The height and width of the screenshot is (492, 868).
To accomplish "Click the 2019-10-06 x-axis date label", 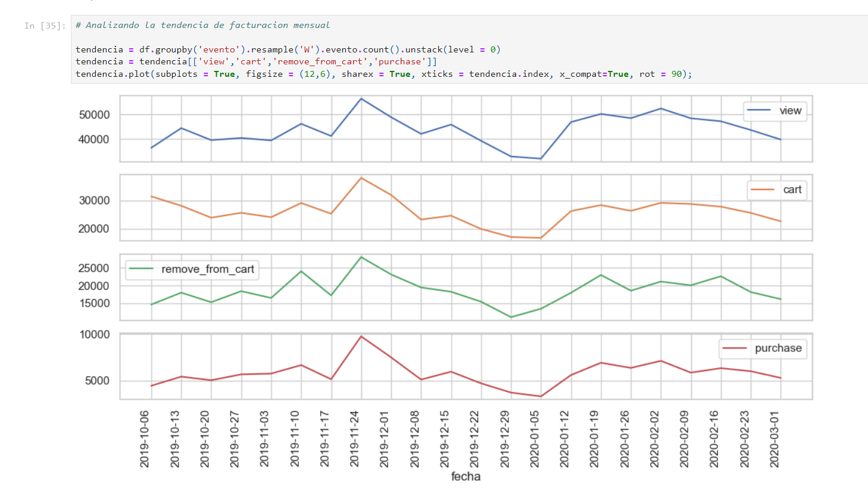I will (x=145, y=439).
